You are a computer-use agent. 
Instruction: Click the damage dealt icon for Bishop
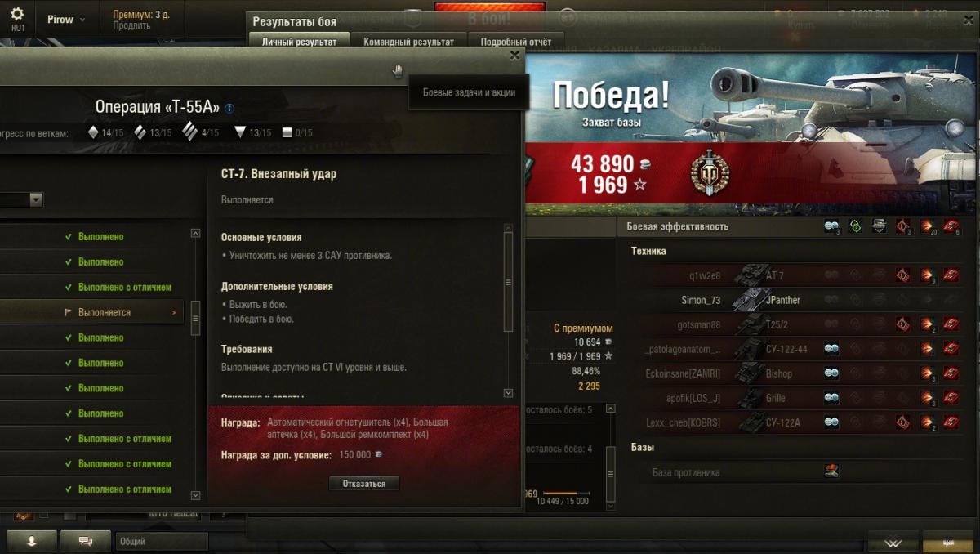[x=928, y=373]
